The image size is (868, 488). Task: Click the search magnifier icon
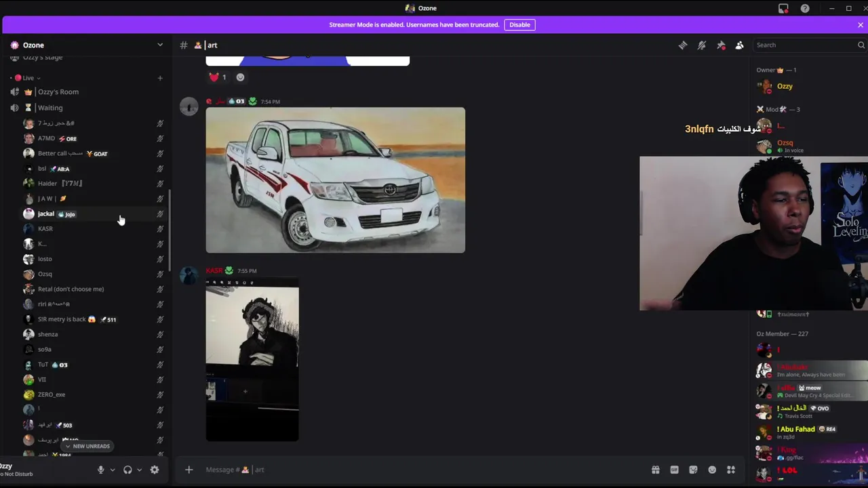click(x=861, y=45)
